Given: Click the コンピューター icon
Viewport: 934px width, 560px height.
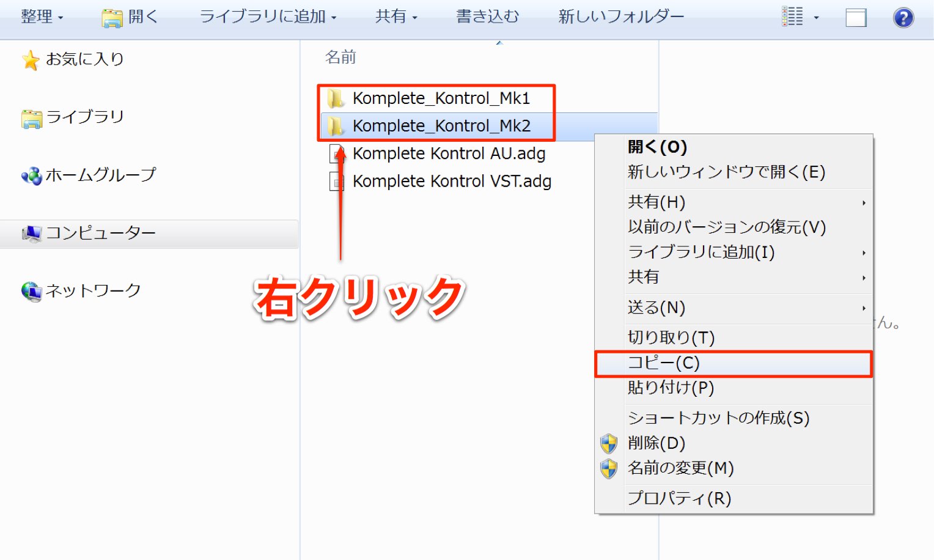Looking at the screenshot, I should [x=32, y=234].
